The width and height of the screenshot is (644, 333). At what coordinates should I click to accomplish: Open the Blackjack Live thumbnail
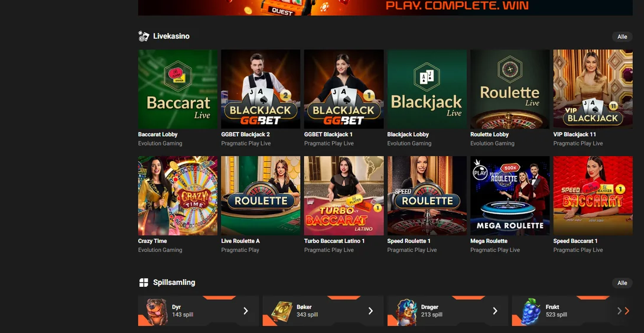tap(427, 89)
